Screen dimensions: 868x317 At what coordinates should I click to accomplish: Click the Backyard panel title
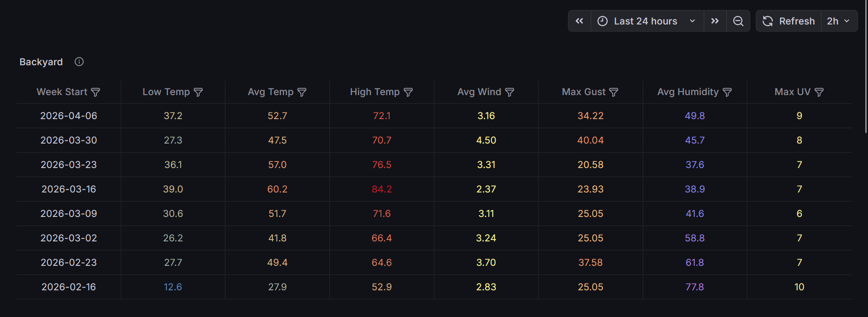pyautogui.click(x=41, y=62)
